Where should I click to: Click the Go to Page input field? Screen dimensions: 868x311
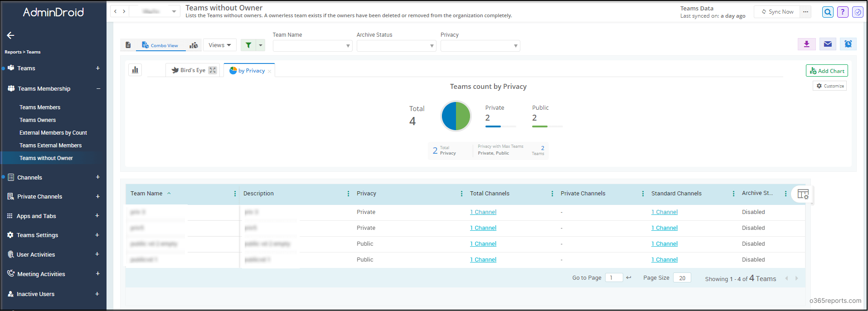[x=614, y=278]
